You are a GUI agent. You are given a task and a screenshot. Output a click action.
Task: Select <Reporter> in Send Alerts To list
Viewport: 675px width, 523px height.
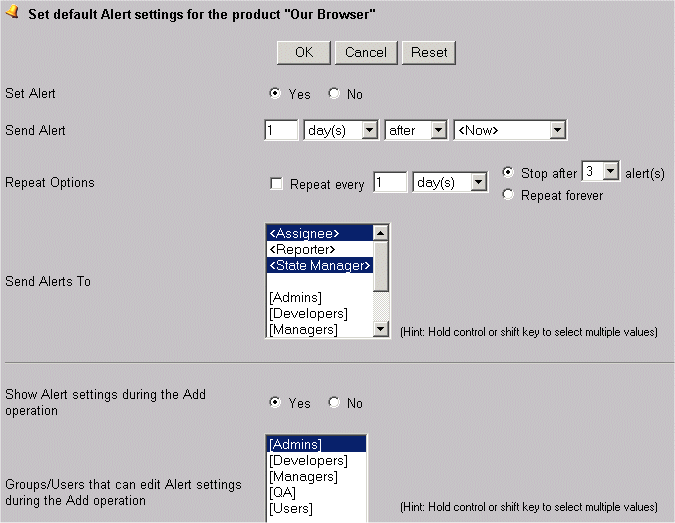pyautogui.click(x=303, y=249)
